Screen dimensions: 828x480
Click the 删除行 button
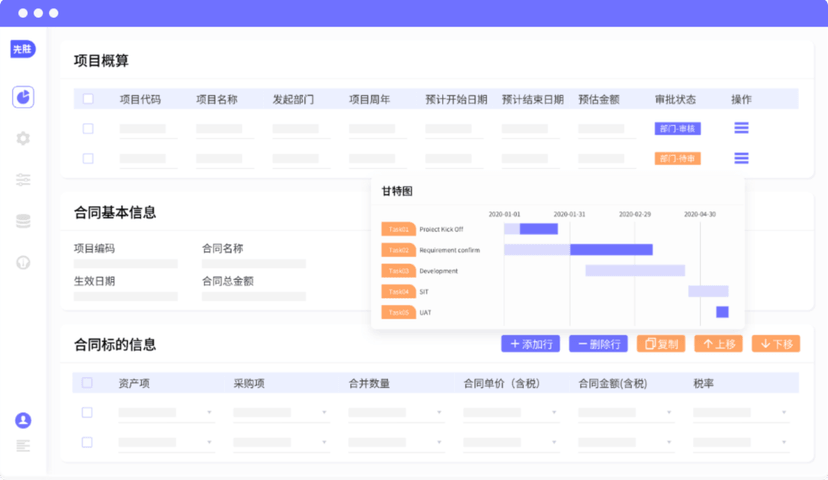click(x=598, y=344)
